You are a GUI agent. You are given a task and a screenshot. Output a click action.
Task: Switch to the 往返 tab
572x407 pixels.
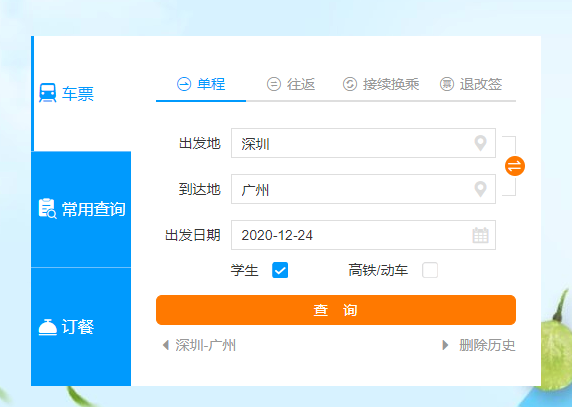click(291, 84)
